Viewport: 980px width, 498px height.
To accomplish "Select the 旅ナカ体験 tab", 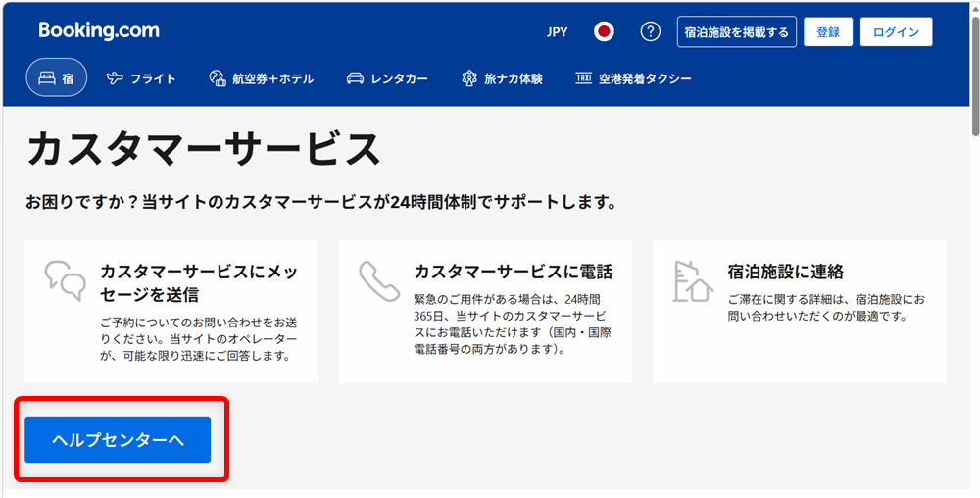I will [x=502, y=78].
